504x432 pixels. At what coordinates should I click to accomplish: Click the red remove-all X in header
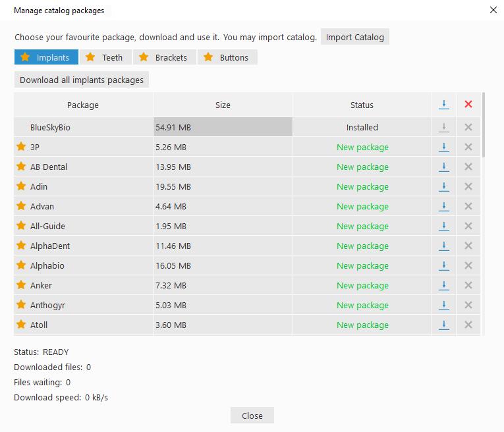tap(468, 104)
